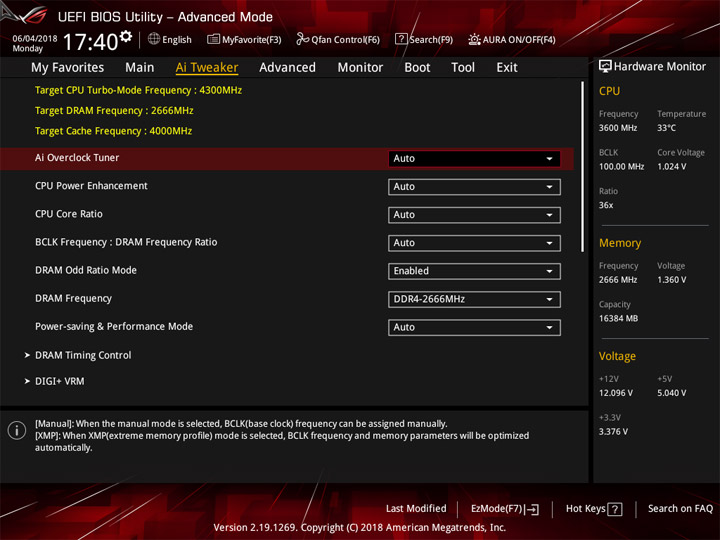Select the Exit tab
720x540 pixels.
pyautogui.click(x=507, y=68)
